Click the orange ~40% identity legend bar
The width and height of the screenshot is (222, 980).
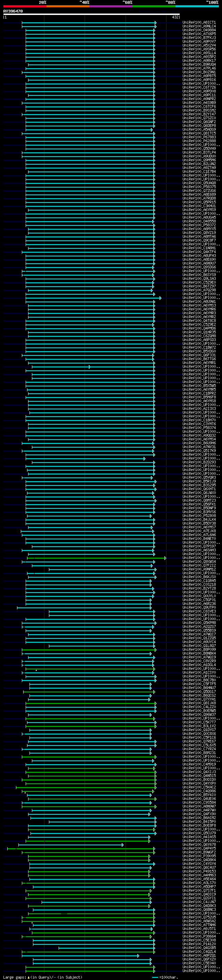pyautogui.click(x=68, y=6)
